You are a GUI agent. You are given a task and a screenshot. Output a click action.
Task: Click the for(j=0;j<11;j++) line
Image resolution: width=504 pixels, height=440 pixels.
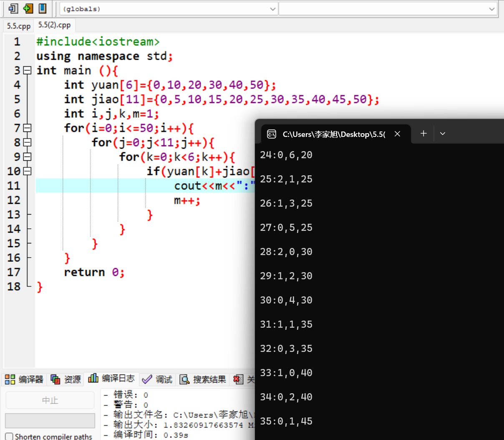pos(153,142)
